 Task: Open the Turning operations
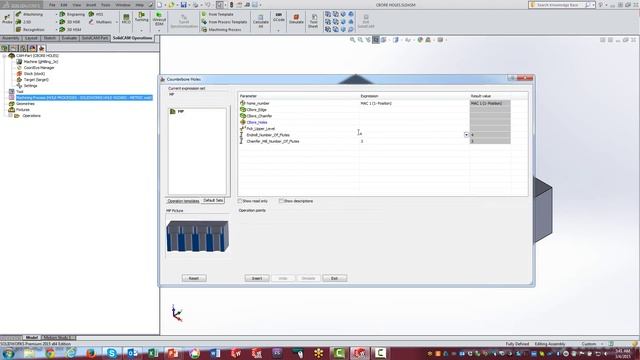pyautogui.click(x=142, y=17)
